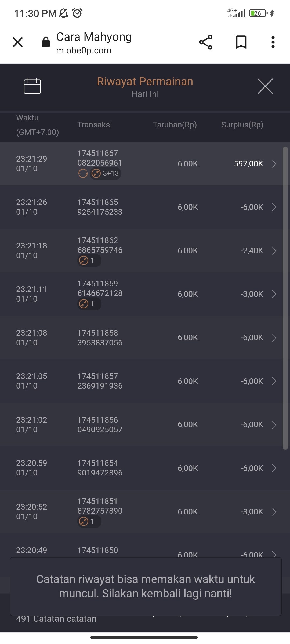Expand the -2,40K surplus row
This screenshot has height=644, width=290.
pos(274,251)
